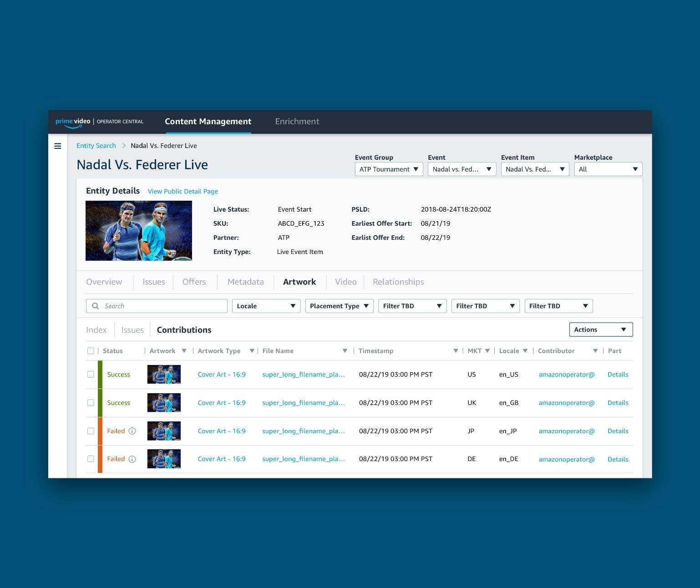This screenshot has height=588, width=700.
Task: Open artwork thumbnail in JP row
Action: click(x=164, y=431)
